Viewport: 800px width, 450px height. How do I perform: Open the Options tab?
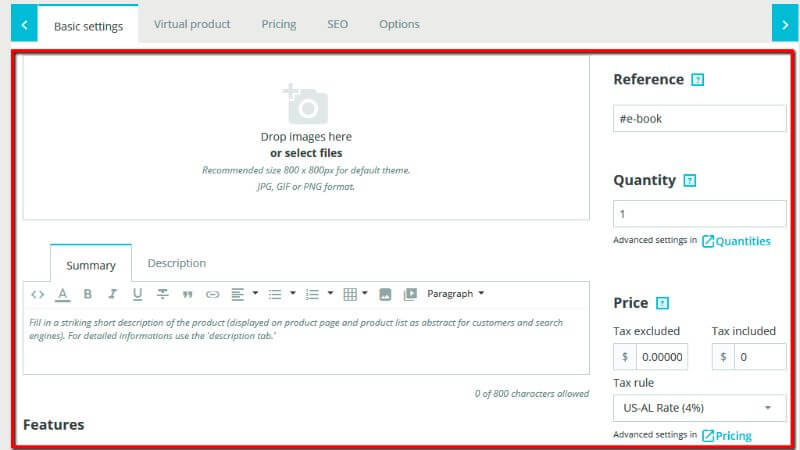[x=399, y=24]
